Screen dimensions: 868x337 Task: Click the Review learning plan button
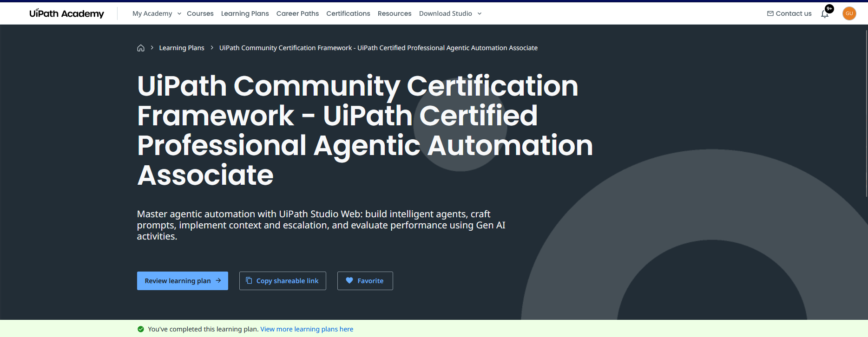click(x=183, y=281)
